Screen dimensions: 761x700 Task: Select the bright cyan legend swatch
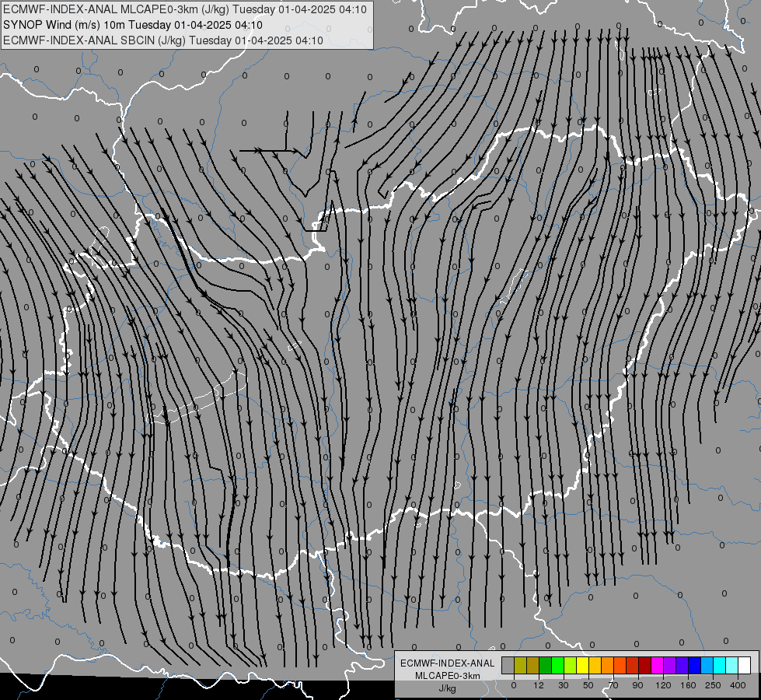click(x=721, y=665)
